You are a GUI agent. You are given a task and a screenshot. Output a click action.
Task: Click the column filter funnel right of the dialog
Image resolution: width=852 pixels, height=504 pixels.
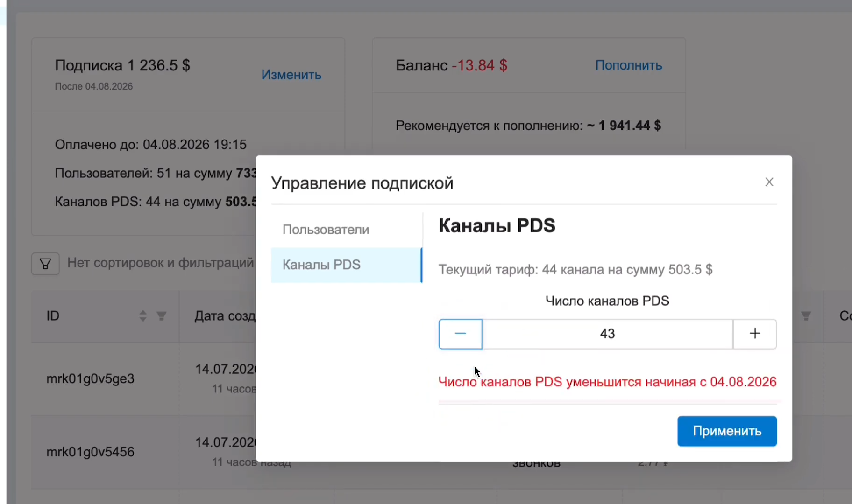[x=806, y=316]
